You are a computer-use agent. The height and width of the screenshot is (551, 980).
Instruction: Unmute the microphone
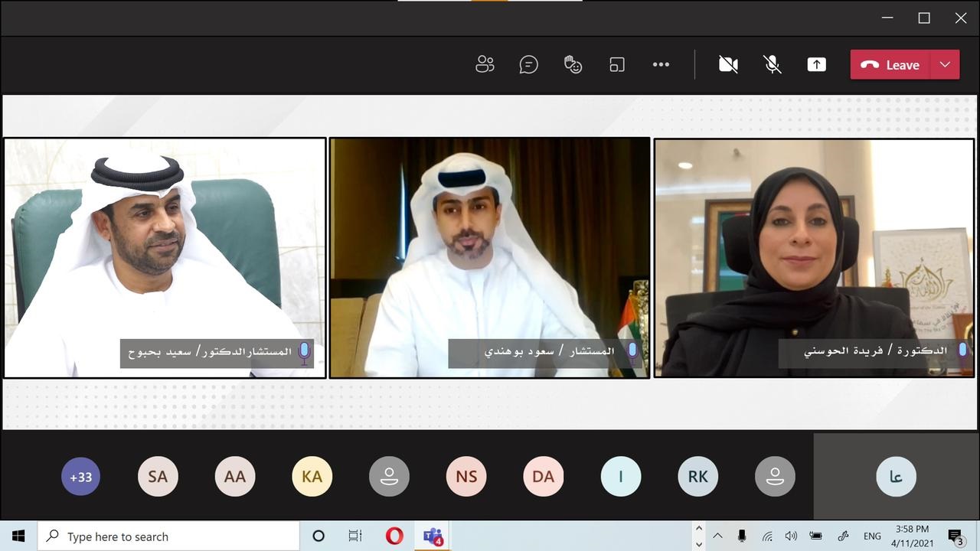tap(773, 65)
